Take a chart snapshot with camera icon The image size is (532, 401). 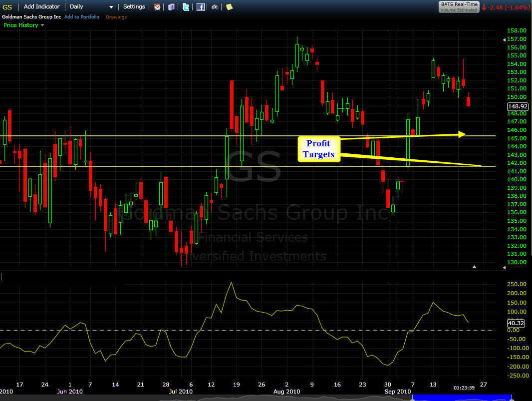(215, 7)
